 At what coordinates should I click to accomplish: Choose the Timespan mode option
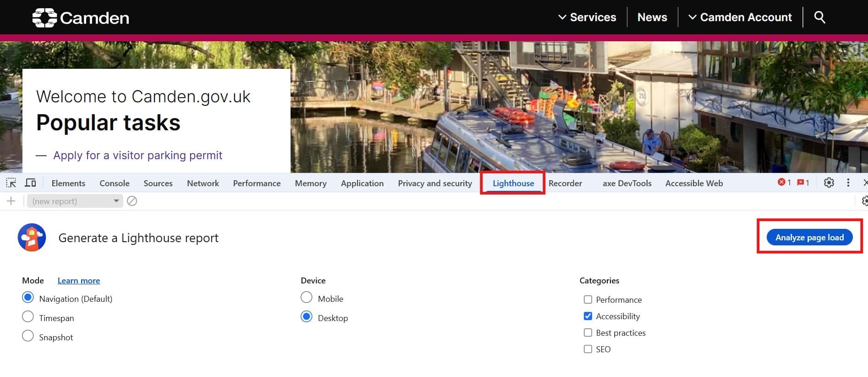(28, 316)
